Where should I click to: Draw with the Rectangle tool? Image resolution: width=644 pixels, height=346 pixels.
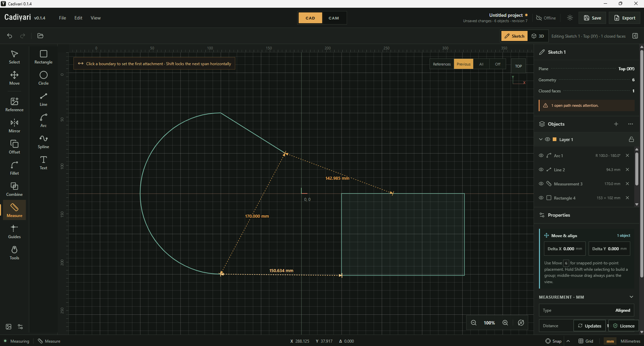[44, 57]
